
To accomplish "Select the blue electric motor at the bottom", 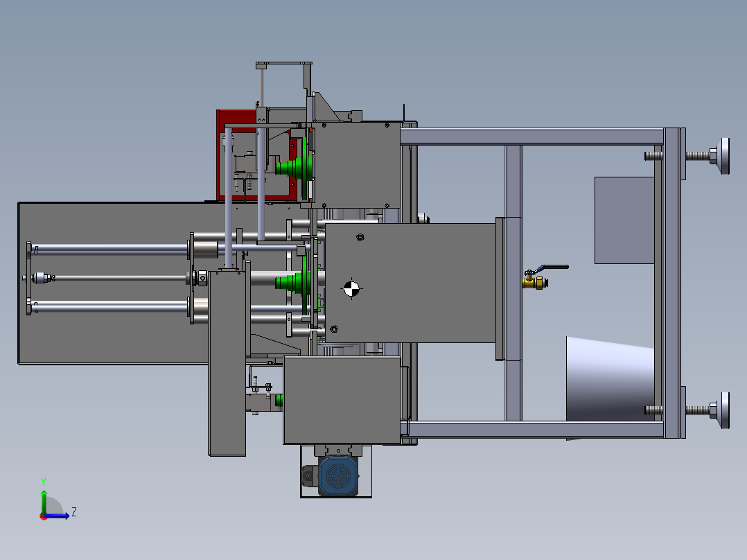I will pos(337,475).
